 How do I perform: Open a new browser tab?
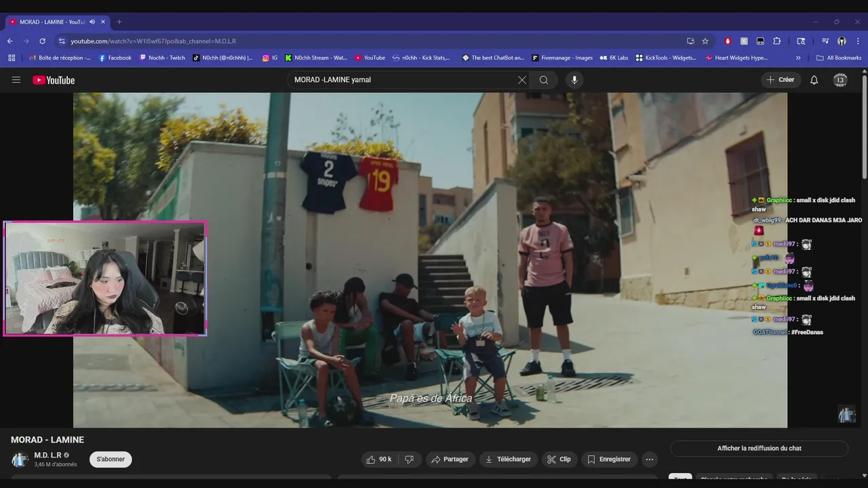tap(119, 22)
